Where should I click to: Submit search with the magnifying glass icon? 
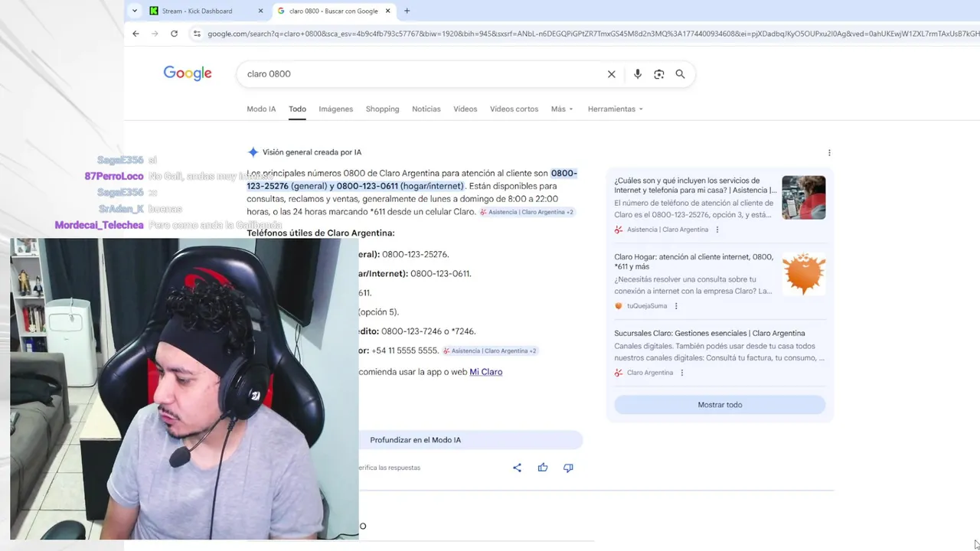click(x=680, y=74)
